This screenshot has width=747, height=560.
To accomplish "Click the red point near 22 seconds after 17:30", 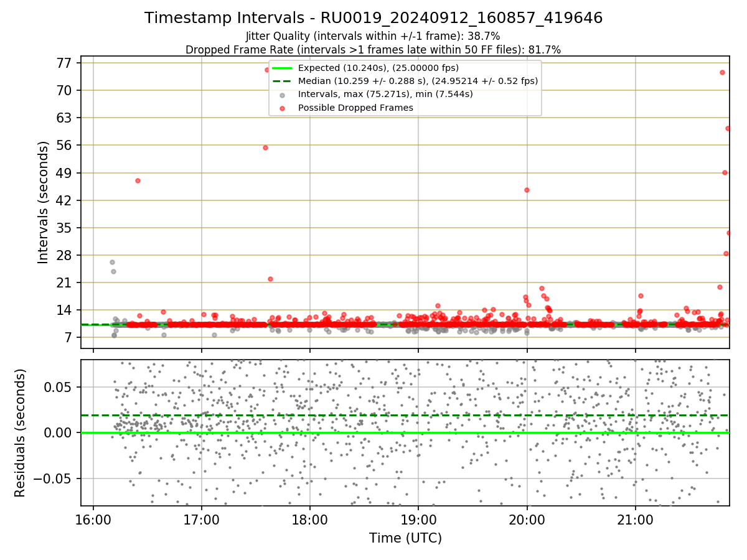I will pos(270,279).
